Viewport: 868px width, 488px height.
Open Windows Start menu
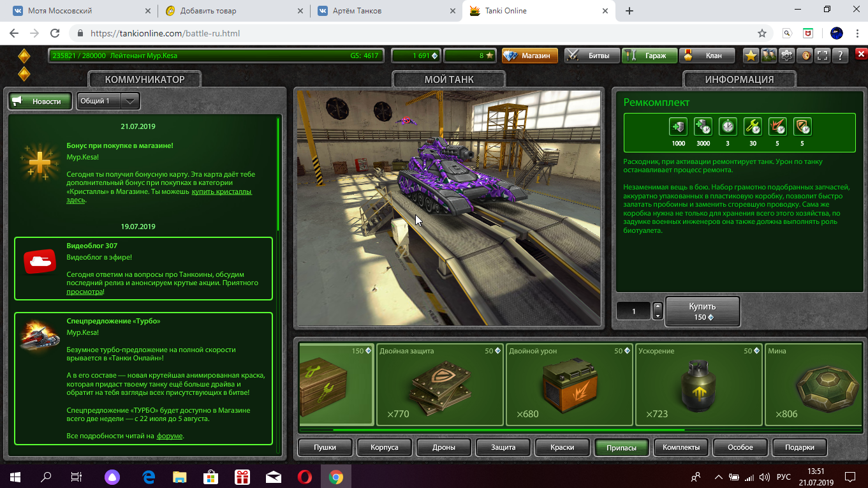point(15,477)
